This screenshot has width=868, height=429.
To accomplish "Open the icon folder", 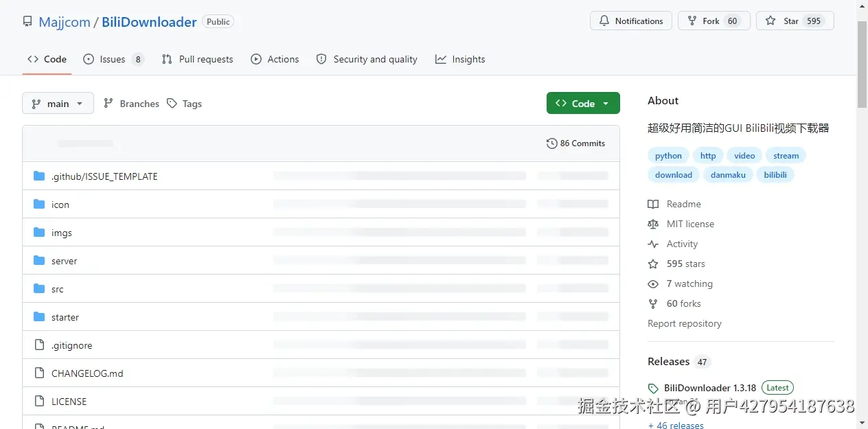I will tap(60, 205).
